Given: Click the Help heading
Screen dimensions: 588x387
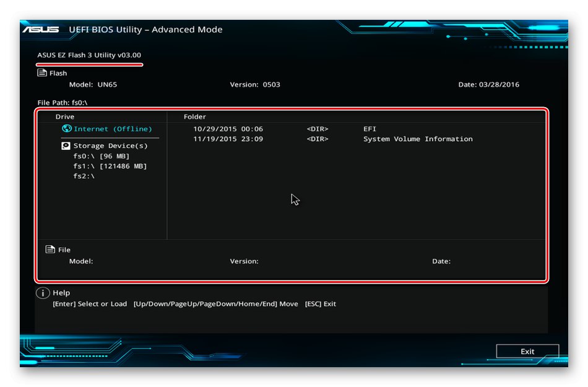Looking at the screenshot, I should (x=61, y=292).
